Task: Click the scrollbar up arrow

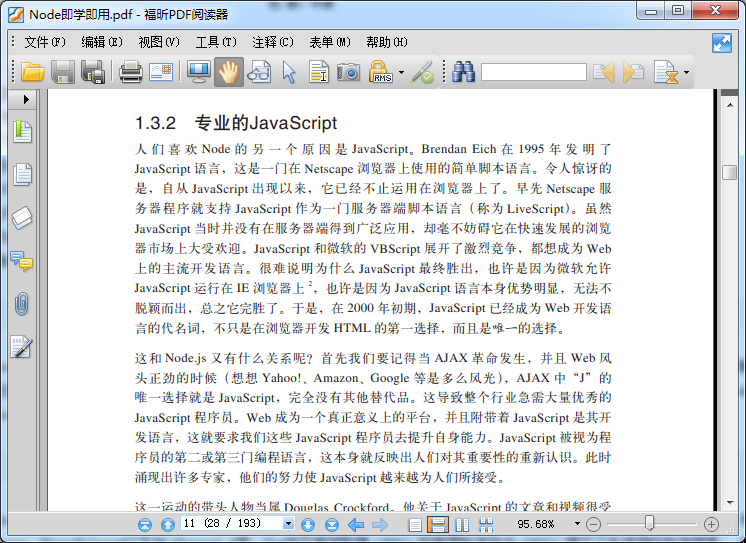Action: 730,105
